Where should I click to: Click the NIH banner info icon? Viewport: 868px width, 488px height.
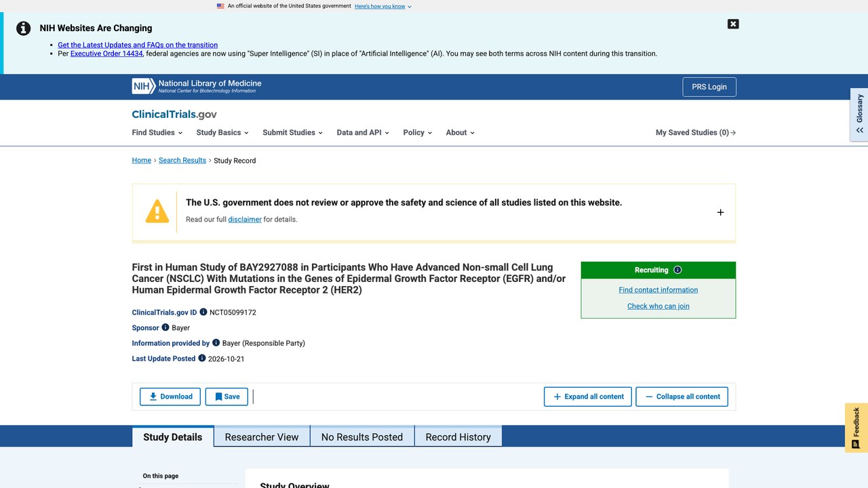(x=24, y=28)
